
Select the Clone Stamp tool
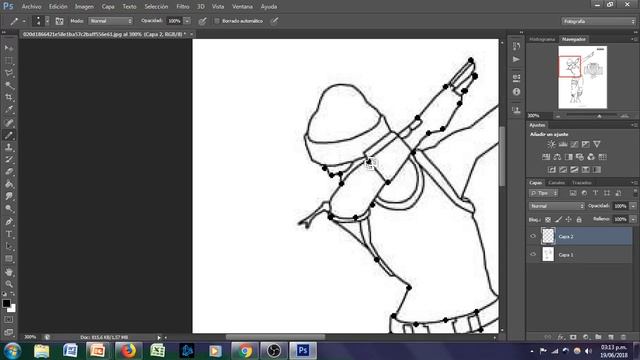pyautogui.click(x=9, y=147)
